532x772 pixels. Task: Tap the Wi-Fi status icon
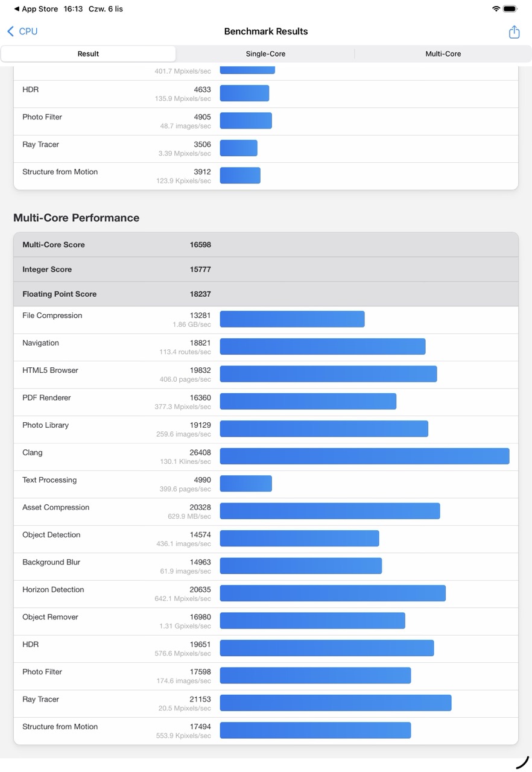point(496,9)
